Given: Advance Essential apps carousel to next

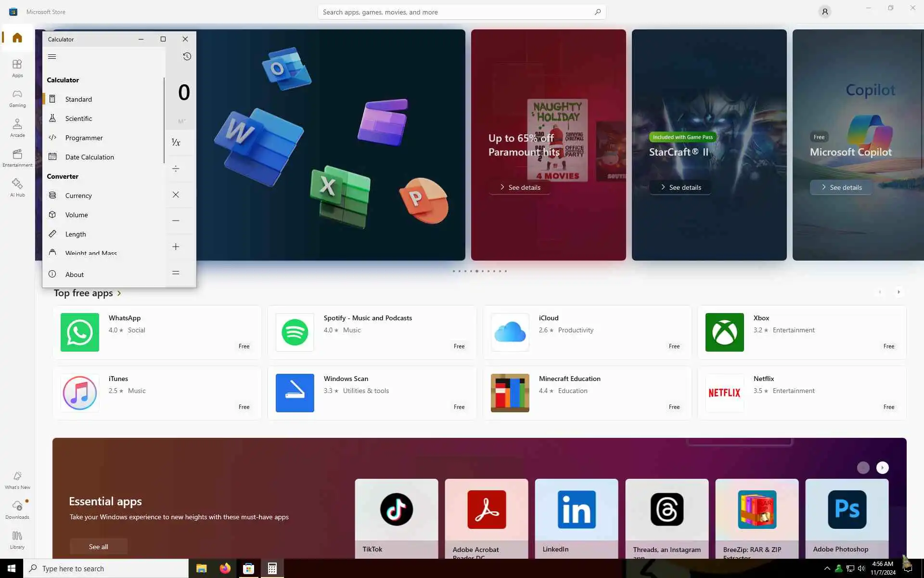Looking at the screenshot, I should pyautogui.click(x=882, y=468).
